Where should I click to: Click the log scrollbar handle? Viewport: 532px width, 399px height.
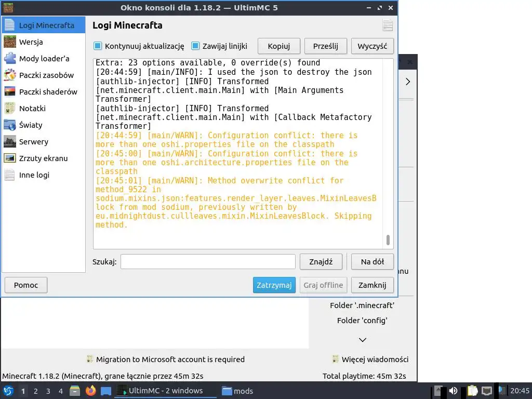tap(388, 240)
